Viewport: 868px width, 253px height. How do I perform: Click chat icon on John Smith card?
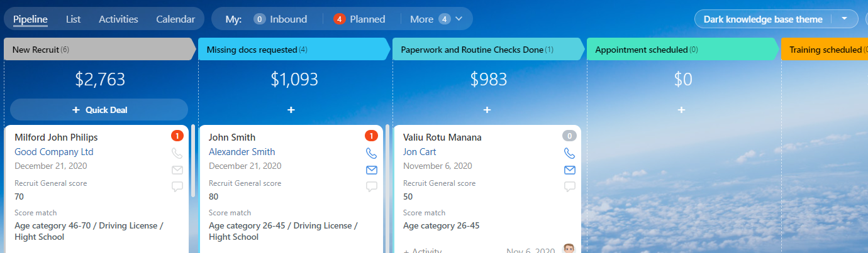coord(371,186)
